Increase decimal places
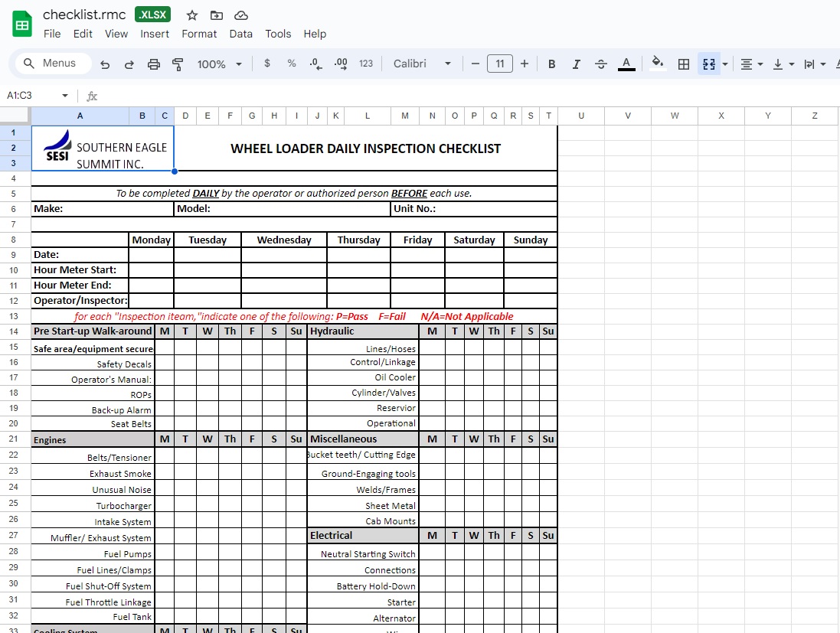 341,64
